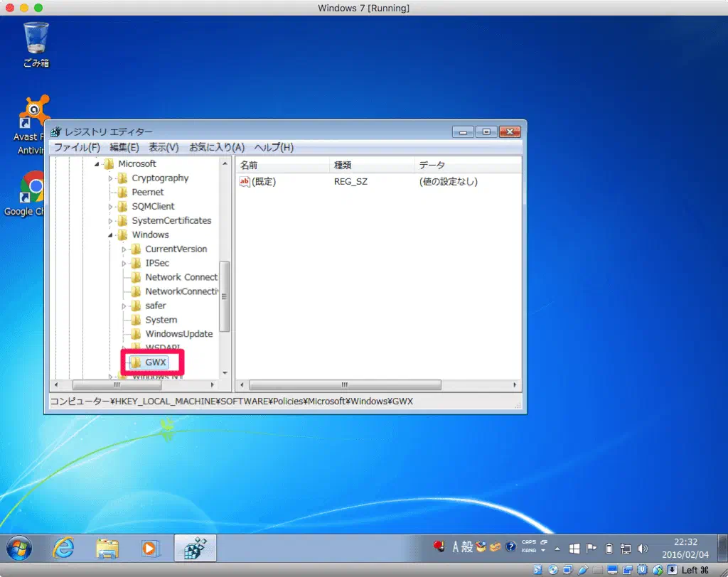Launch Google Chrome desktop shortcut
The width and height of the screenshot is (728, 577).
[x=33, y=188]
